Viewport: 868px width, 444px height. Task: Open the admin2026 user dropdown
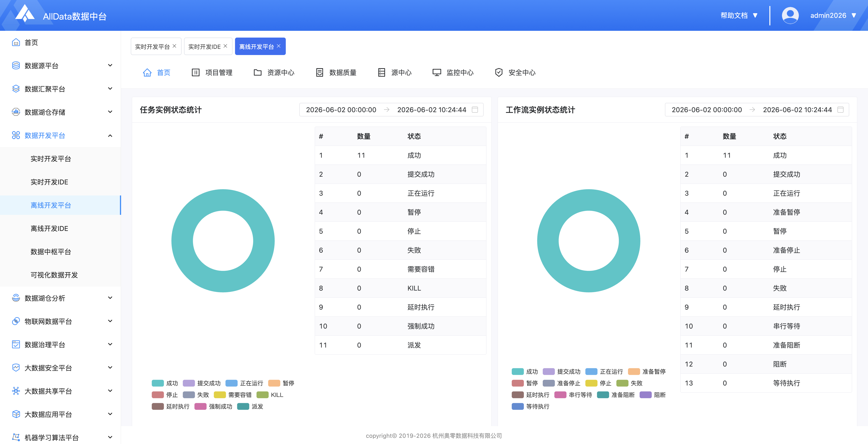pyautogui.click(x=833, y=15)
